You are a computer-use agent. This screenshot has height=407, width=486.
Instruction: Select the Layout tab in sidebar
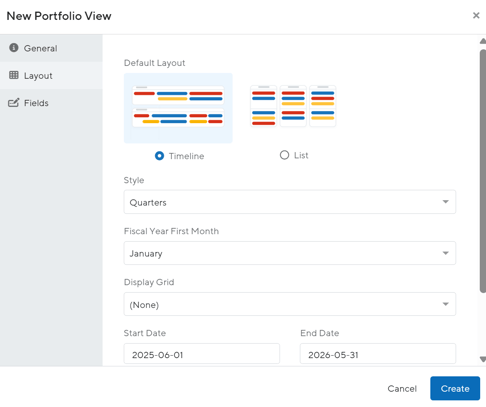point(51,76)
